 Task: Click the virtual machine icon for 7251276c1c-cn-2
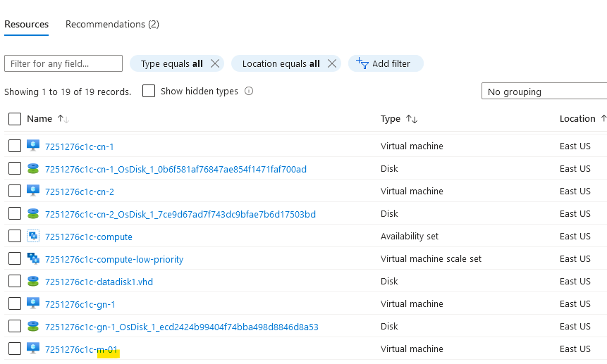pos(33,191)
